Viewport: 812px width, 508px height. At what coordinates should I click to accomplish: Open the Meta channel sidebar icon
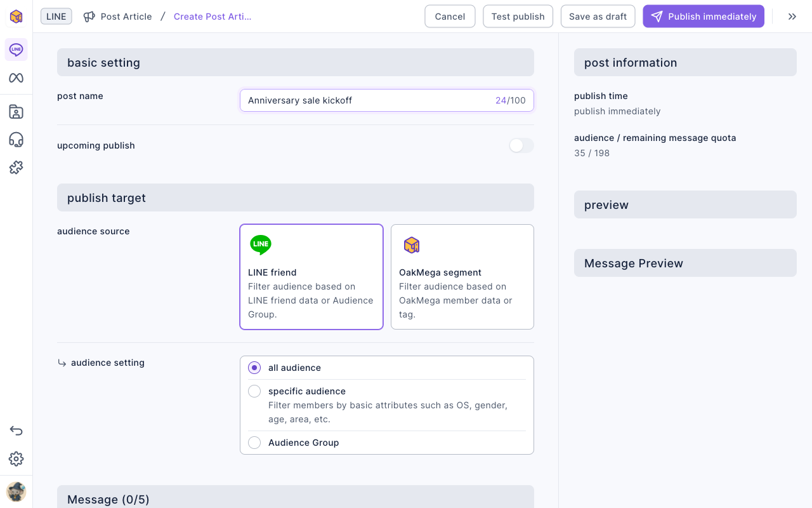tap(16, 78)
